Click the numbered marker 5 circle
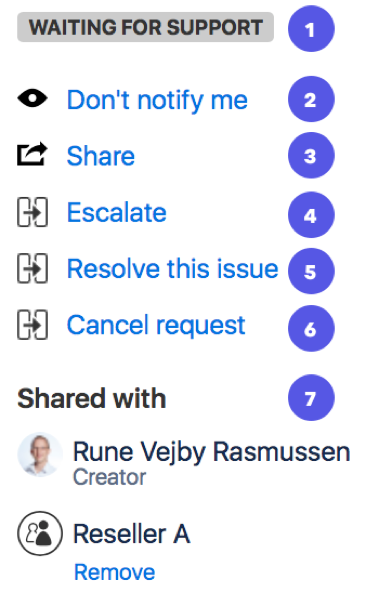The image size is (377, 591). coord(311,271)
